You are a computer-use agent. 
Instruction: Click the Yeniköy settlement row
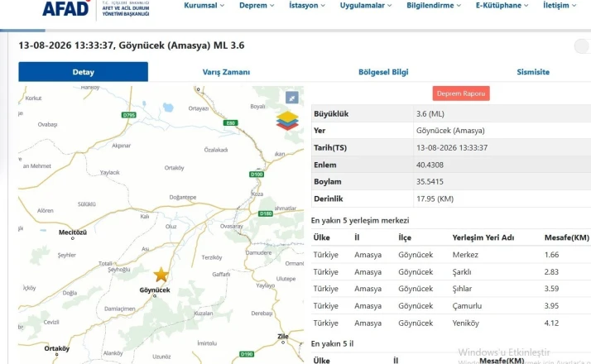[451, 323]
